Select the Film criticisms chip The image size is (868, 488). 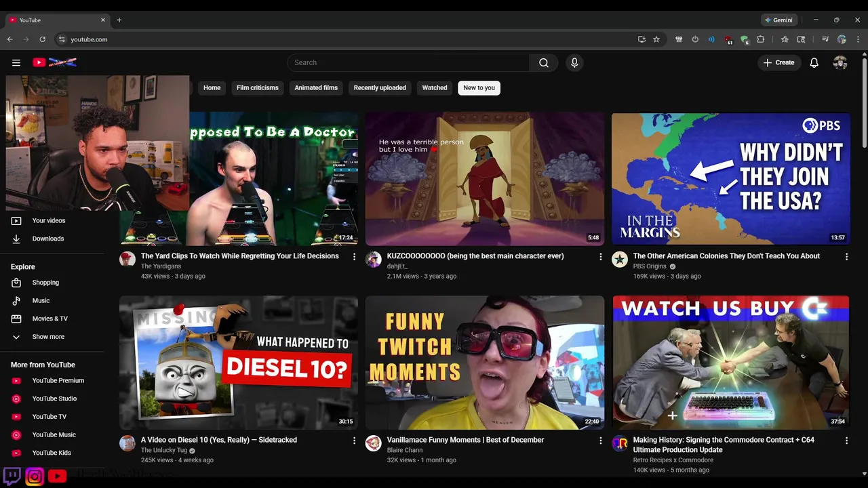click(258, 87)
